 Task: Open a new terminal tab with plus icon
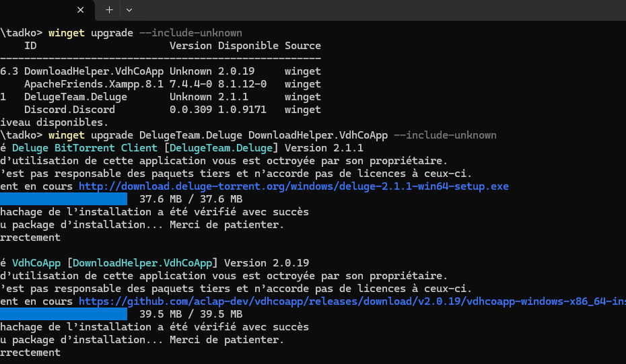pyautogui.click(x=110, y=10)
